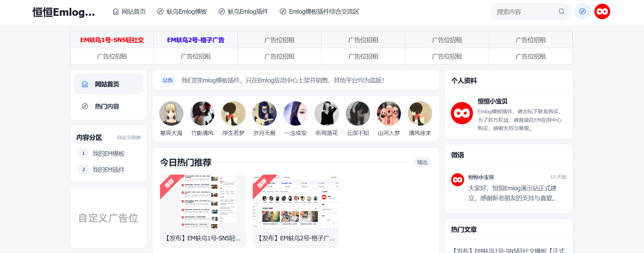Viewport: 644px width, 253px height.
Task: Open 星辰大海 user avatar
Action: [171, 113]
